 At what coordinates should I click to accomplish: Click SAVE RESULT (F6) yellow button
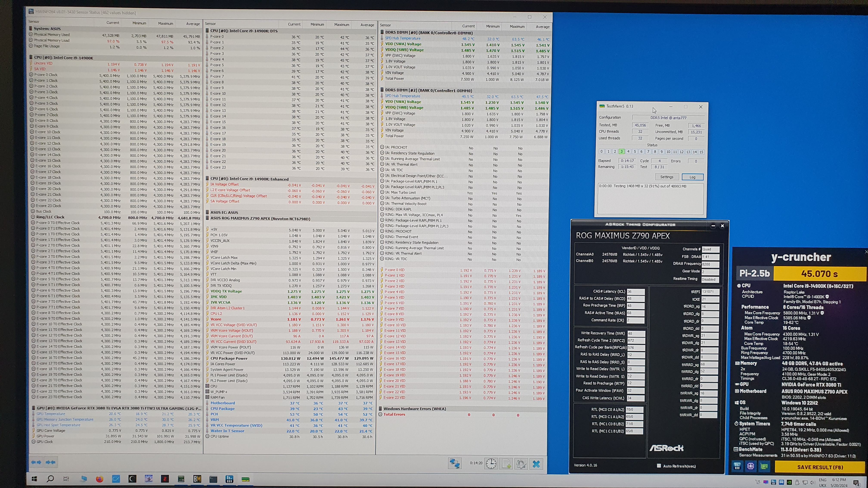tap(820, 467)
